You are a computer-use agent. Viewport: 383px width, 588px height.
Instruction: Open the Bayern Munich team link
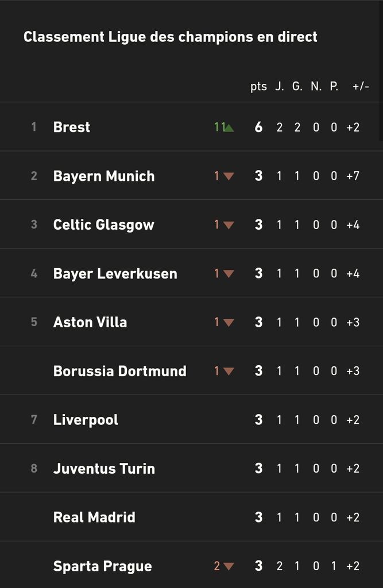click(104, 176)
